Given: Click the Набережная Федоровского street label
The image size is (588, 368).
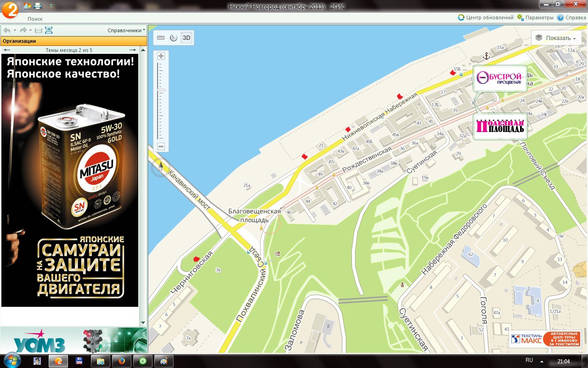Looking at the screenshot, I should click(454, 238).
